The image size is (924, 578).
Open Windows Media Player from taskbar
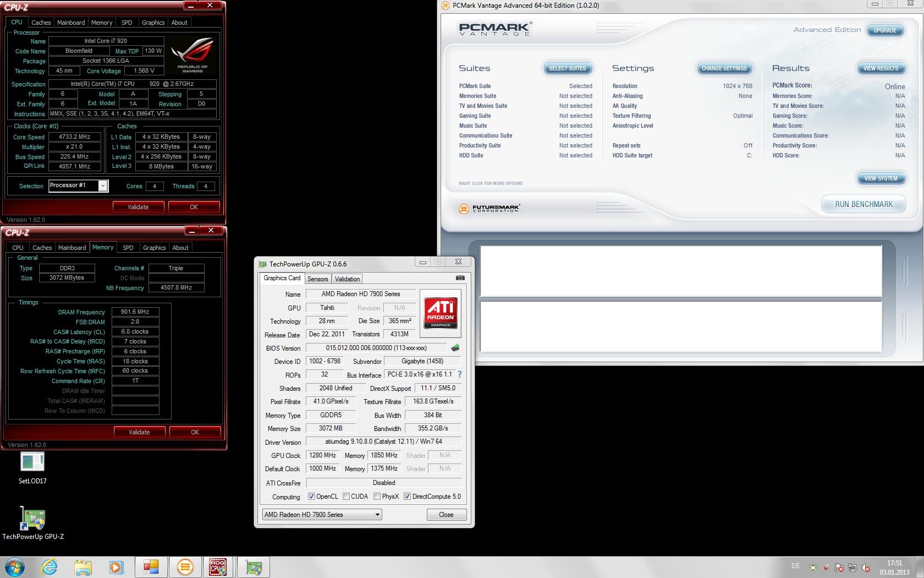tap(116, 566)
